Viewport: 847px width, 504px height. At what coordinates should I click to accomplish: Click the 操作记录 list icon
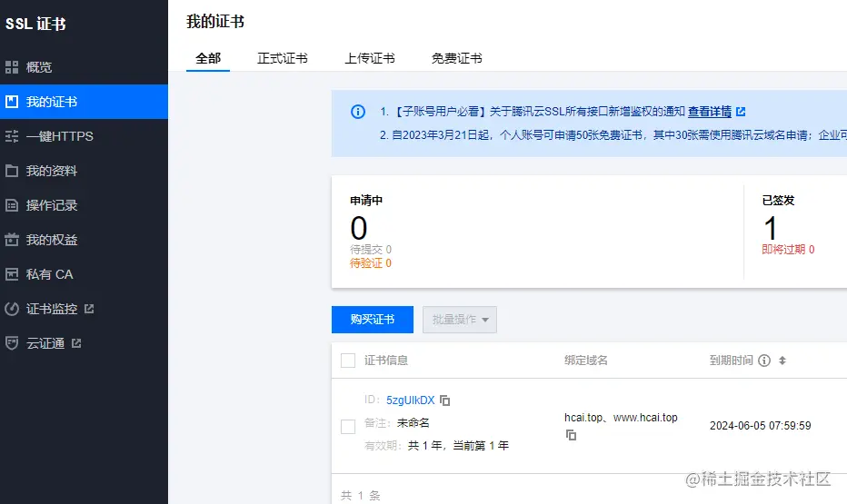tap(12, 205)
